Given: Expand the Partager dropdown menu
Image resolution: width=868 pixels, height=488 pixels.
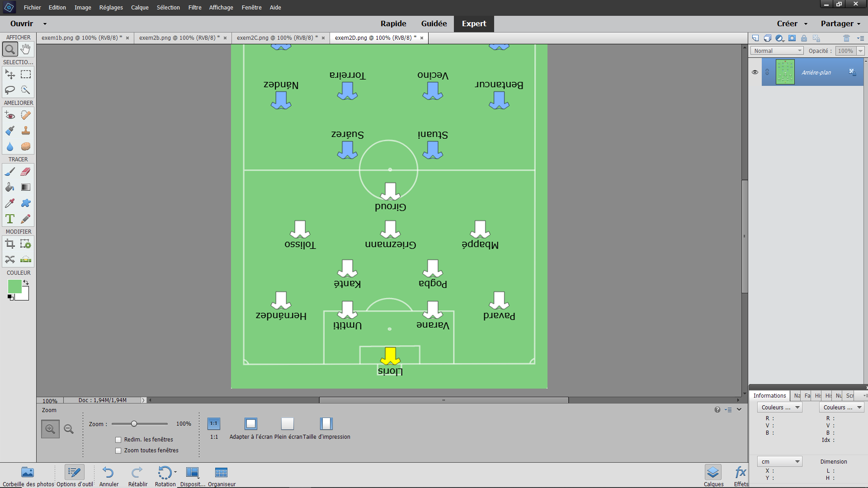Looking at the screenshot, I should pos(859,24).
